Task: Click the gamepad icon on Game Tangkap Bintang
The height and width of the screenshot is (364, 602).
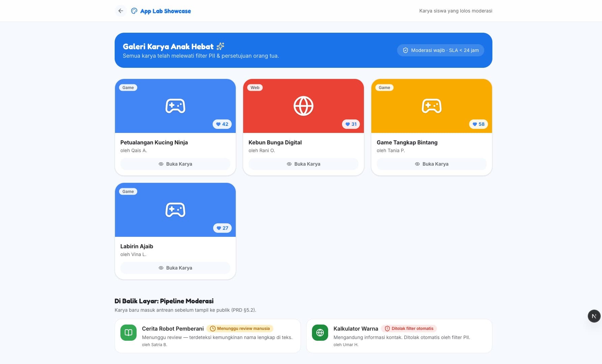Action: pos(432,106)
